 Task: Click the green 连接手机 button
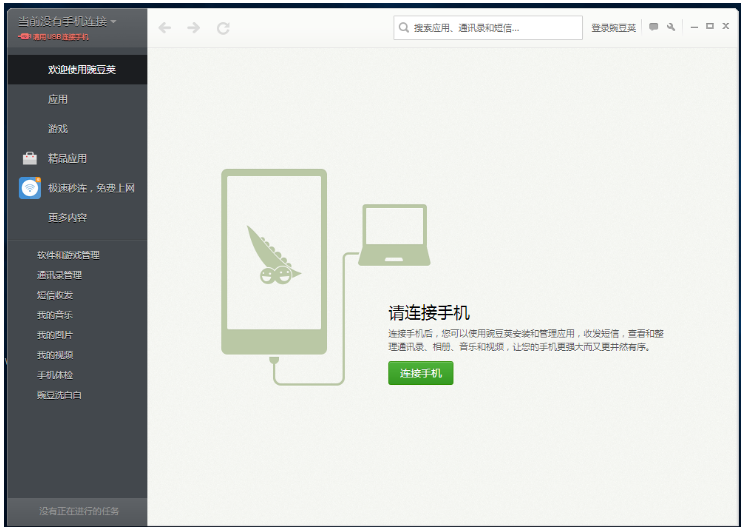(421, 373)
